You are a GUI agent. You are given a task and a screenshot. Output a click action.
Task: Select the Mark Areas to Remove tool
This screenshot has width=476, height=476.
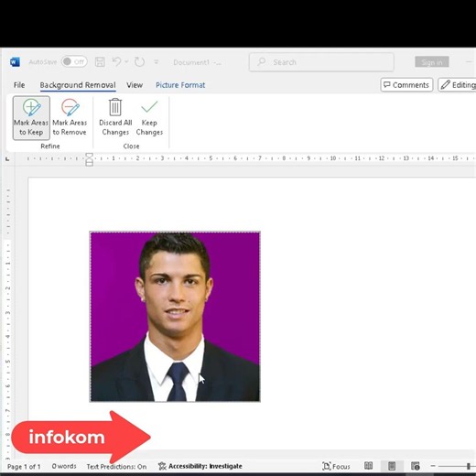[x=70, y=118]
